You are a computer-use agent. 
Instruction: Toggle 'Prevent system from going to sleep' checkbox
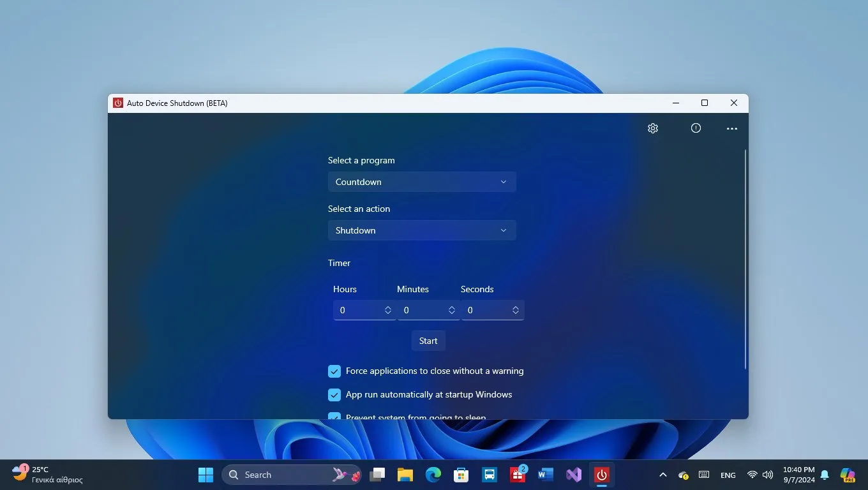pos(334,416)
